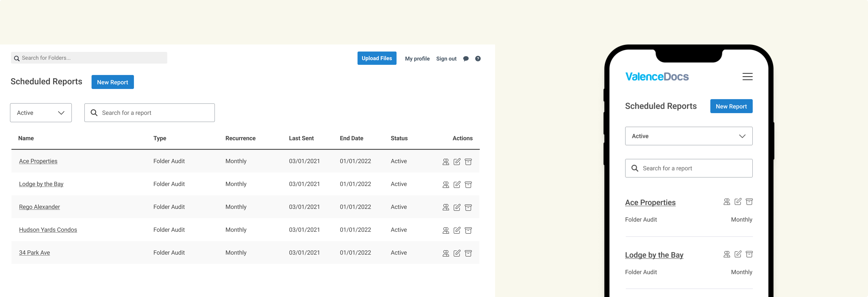Screen dimensions: 868x297
Task: Open the Hudson Yards Condos link
Action: point(48,230)
